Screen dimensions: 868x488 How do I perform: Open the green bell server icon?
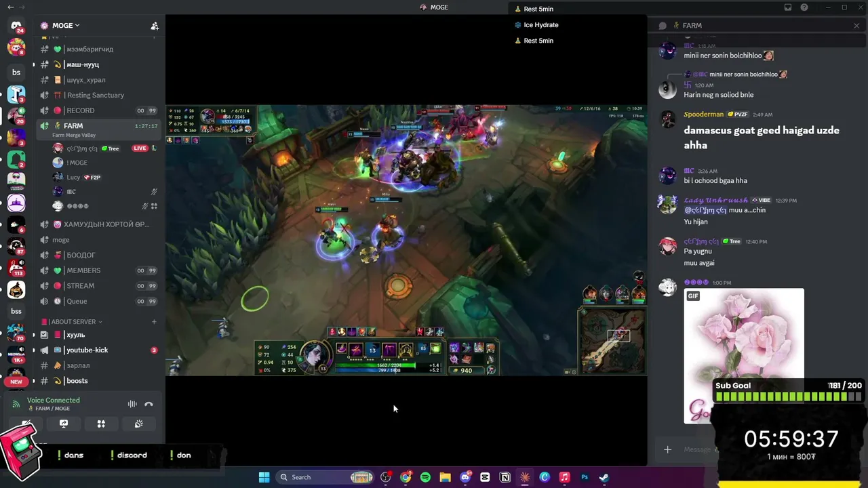[16, 159]
